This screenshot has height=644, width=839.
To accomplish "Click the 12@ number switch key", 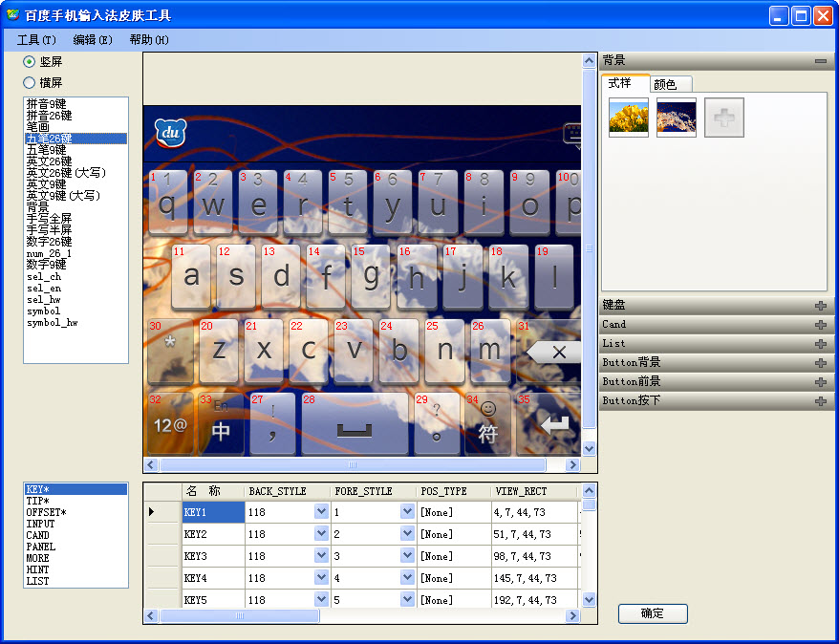I will click(170, 423).
